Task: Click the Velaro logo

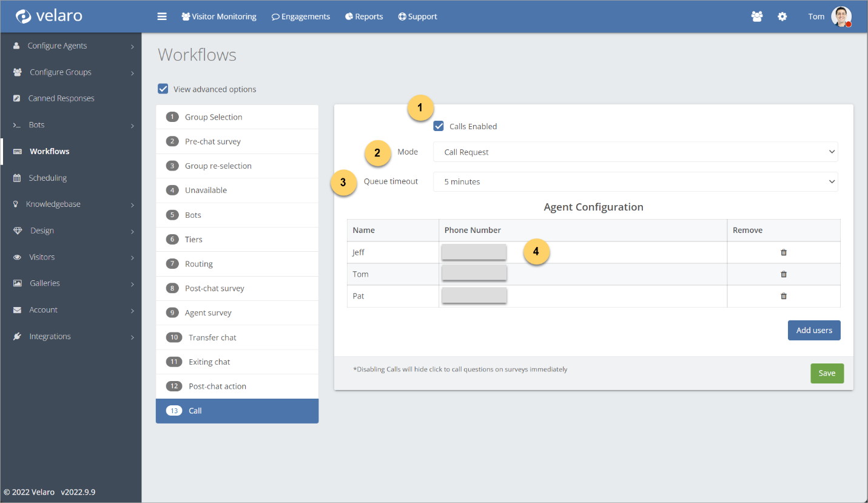Action: [49, 16]
